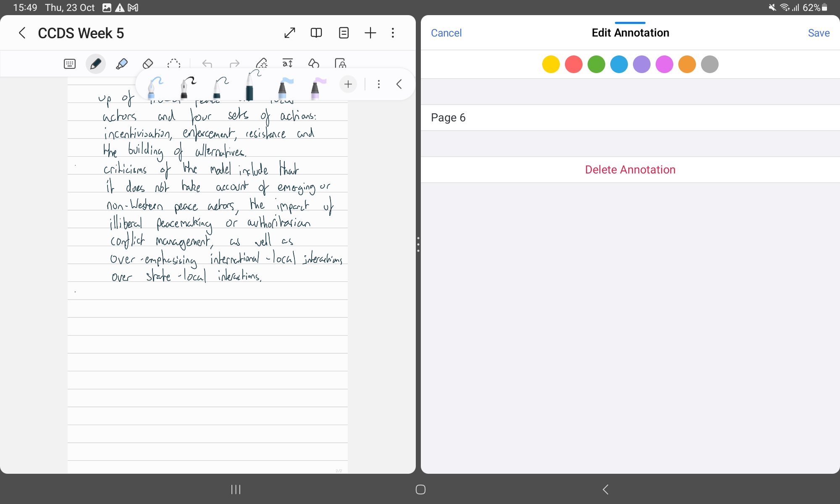Collapse the pen presets bar
Screen dimensions: 840x504
pyautogui.click(x=399, y=84)
